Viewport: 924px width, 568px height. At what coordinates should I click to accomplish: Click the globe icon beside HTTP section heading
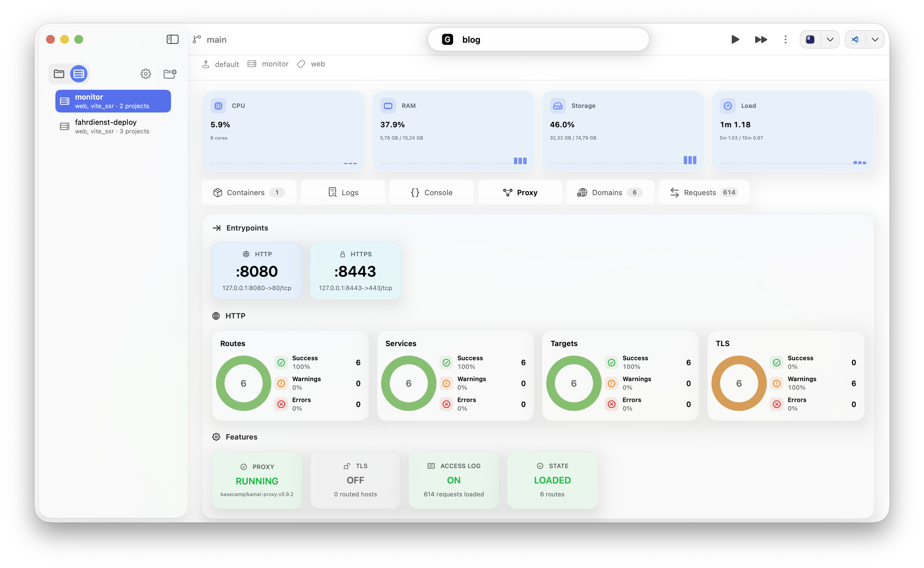pyautogui.click(x=216, y=316)
